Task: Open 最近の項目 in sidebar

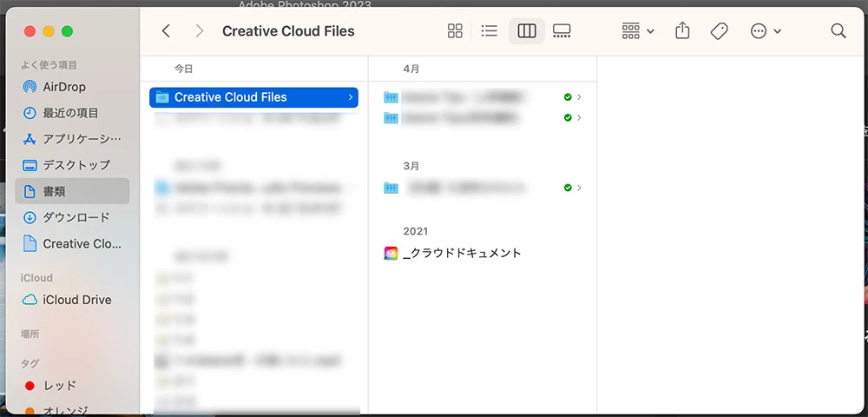Action: 71,113
